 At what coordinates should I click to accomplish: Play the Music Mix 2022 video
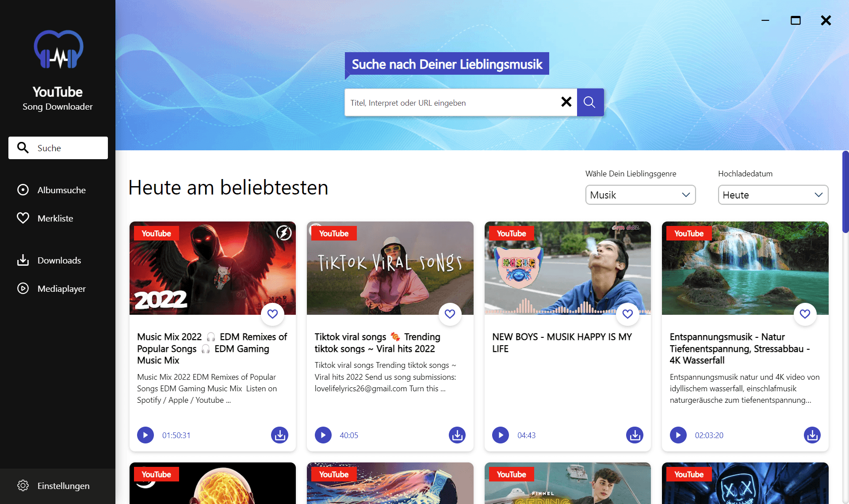tap(145, 435)
